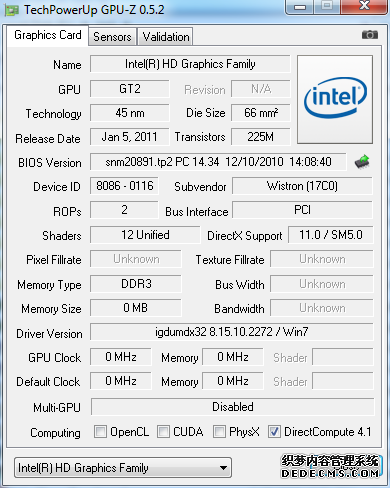
Task: Click the Intel vendor logo
Action: [x=335, y=100]
